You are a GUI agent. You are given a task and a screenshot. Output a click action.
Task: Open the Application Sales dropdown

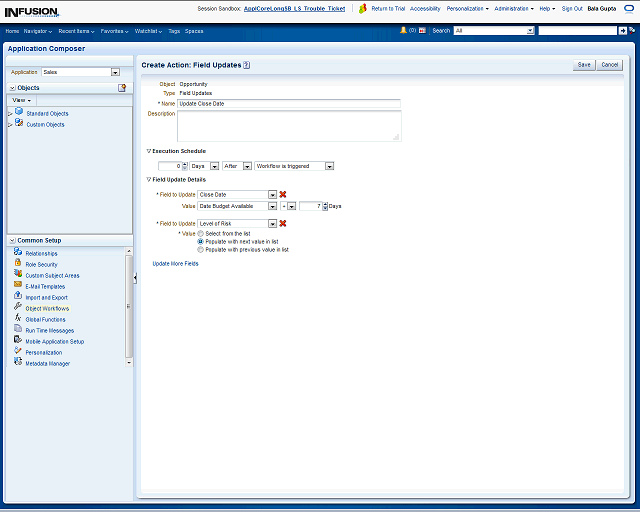(115, 72)
